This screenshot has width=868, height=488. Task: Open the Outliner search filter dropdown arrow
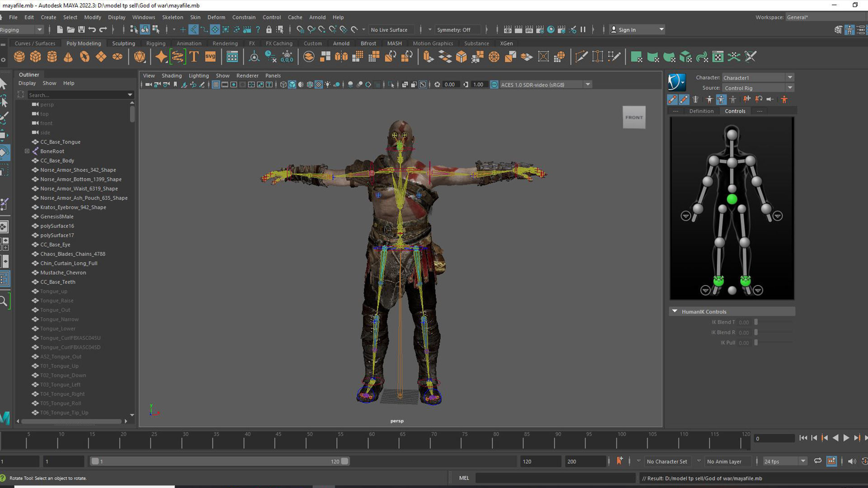click(130, 95)
